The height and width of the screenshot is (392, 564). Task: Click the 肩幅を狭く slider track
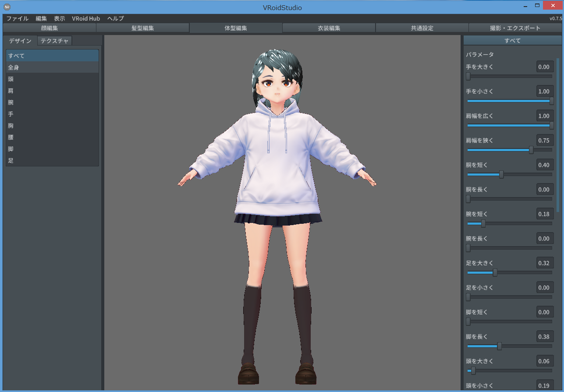[x=510, y=150]
